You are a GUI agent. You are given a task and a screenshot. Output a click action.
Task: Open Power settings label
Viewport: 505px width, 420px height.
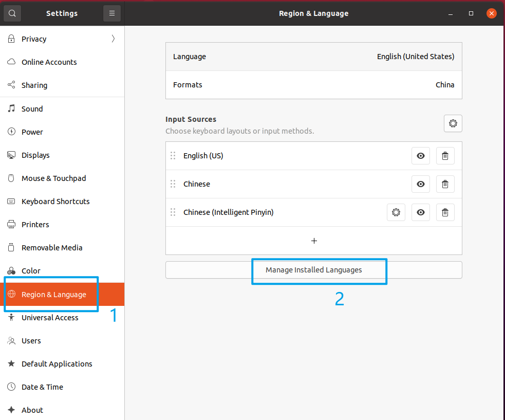[x=32, y=132]
